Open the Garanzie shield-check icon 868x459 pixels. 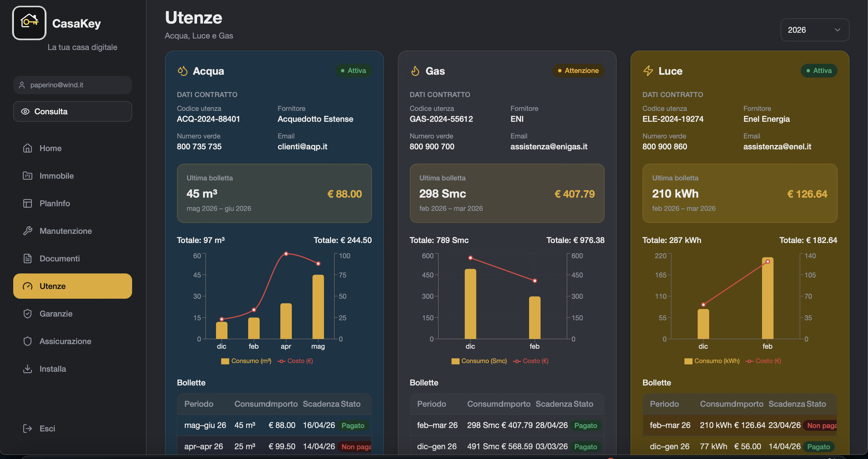click(x=28, y=314)
